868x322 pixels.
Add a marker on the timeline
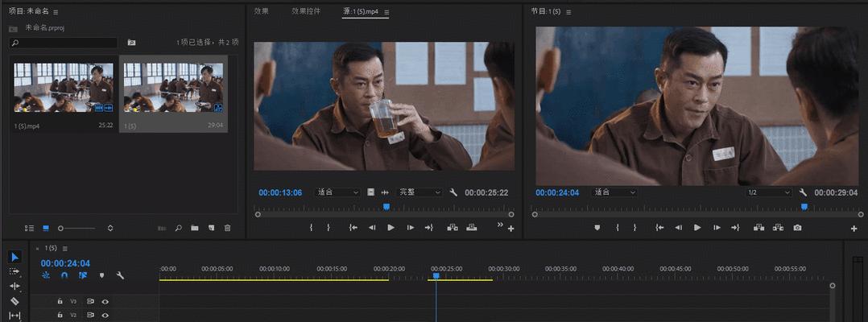click(101, 275)
